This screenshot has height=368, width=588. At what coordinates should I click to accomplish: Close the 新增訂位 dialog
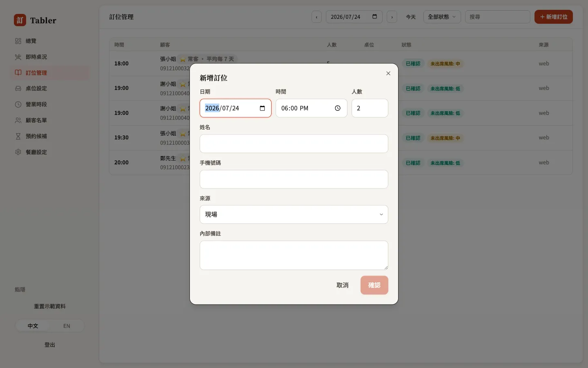[388, 73]
